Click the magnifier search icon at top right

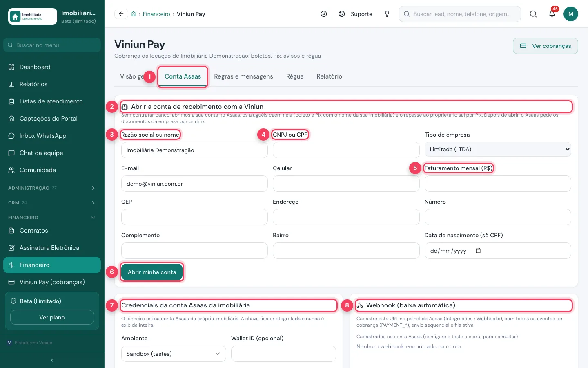pos(533,14)
